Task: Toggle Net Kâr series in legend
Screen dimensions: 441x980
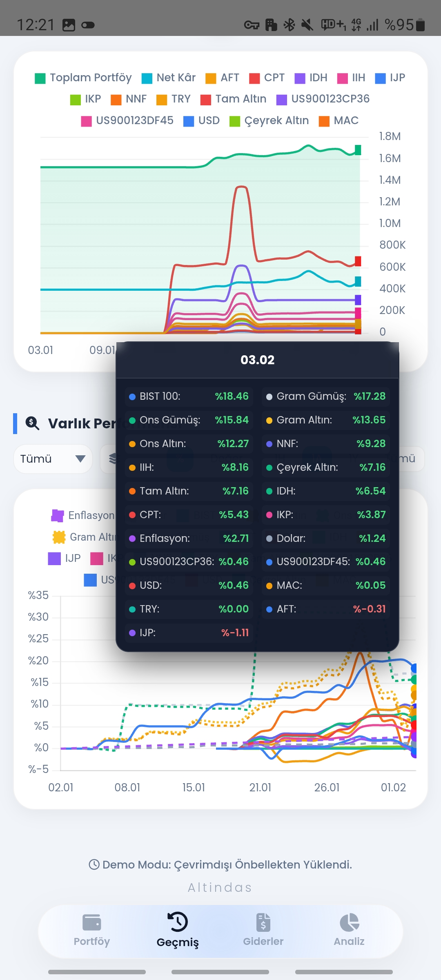Action: [x=169, y=78]
